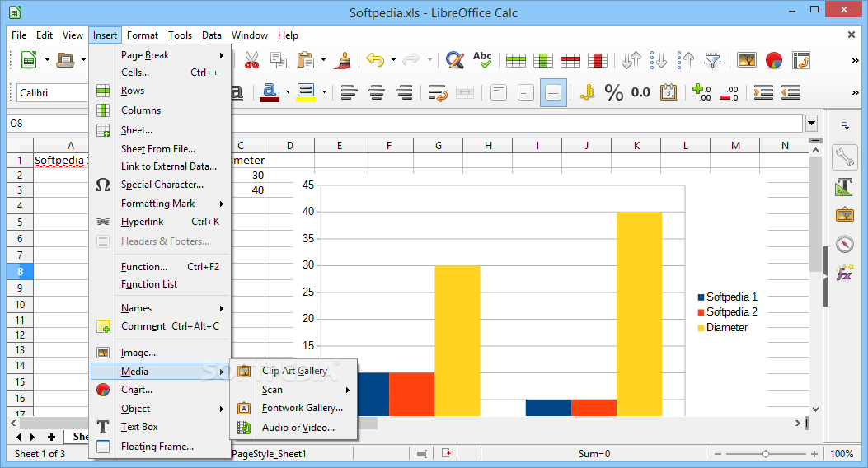868x468 pixels.
Task: Click the Insert Columns toolbar icon
Action: [x=543, y=60]
